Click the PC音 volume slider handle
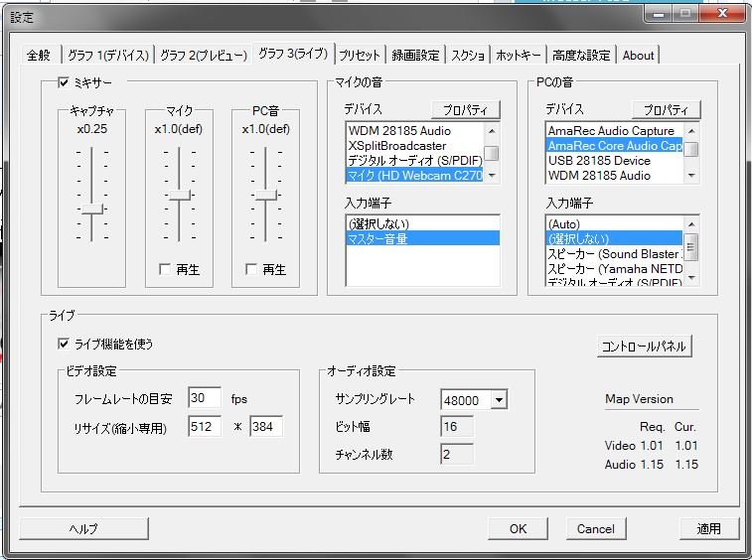Viewport: 752px width, 560px height. [265, 196]
